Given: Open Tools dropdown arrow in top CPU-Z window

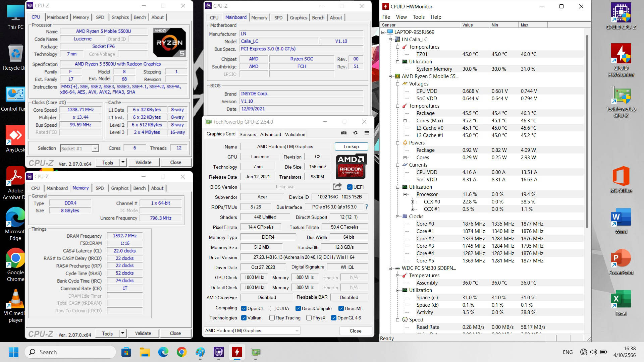Looking at the screenshot, I should click(123, 163).
